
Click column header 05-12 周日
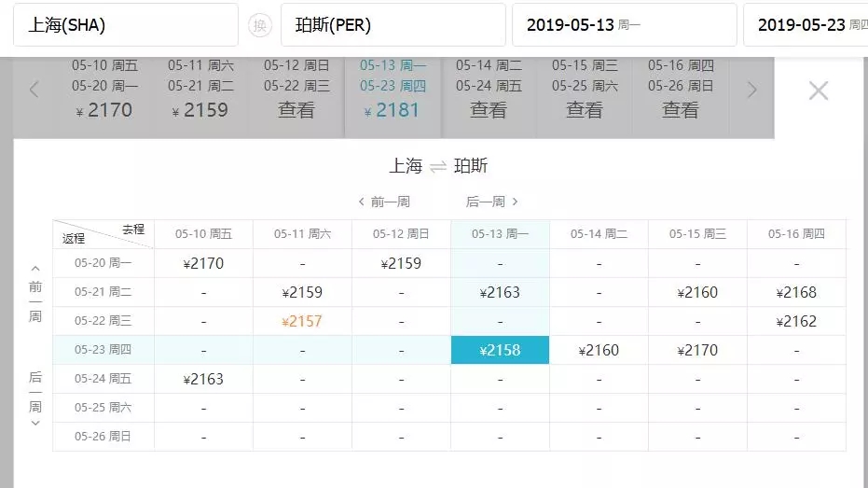click(x=401, y=234)
